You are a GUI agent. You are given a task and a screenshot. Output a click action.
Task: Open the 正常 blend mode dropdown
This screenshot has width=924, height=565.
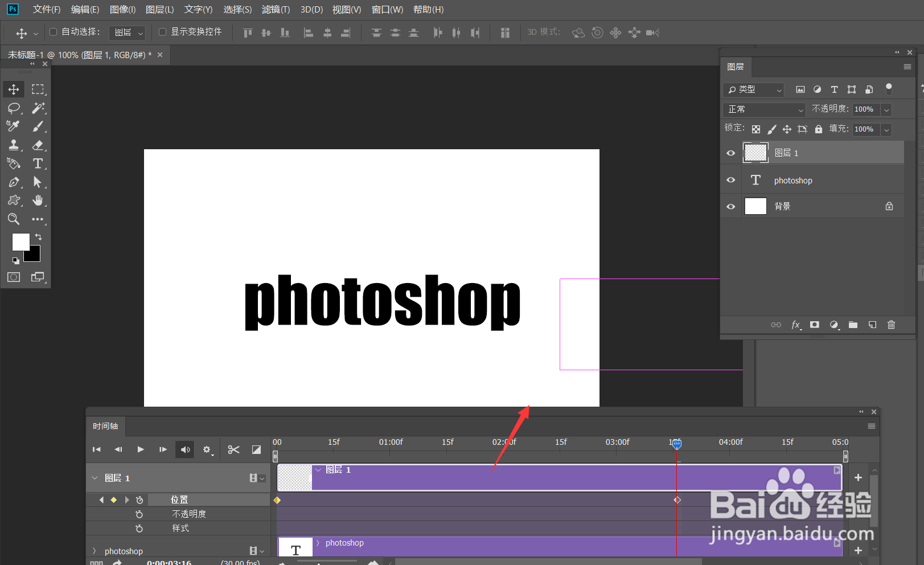765,109
